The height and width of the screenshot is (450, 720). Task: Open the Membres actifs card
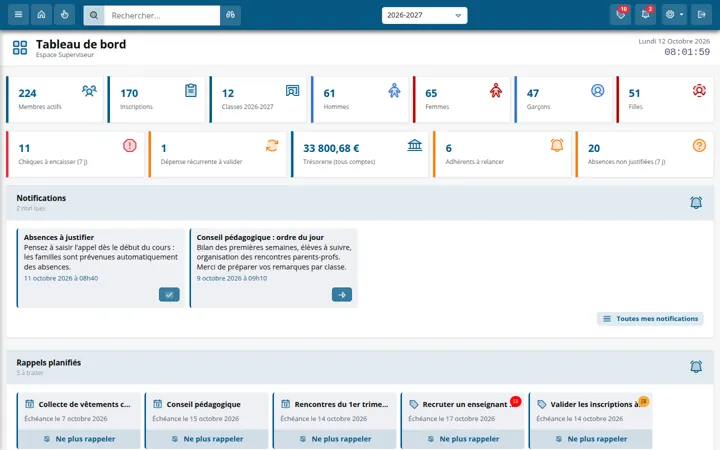[x=55, y=100]
